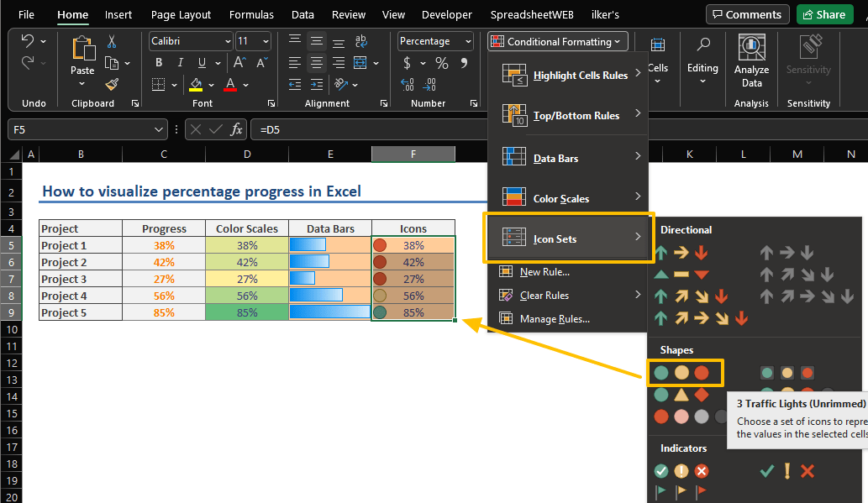Apply Percent Style format
The width and height of the screenshot is (868, 503).
coord(442,63)
